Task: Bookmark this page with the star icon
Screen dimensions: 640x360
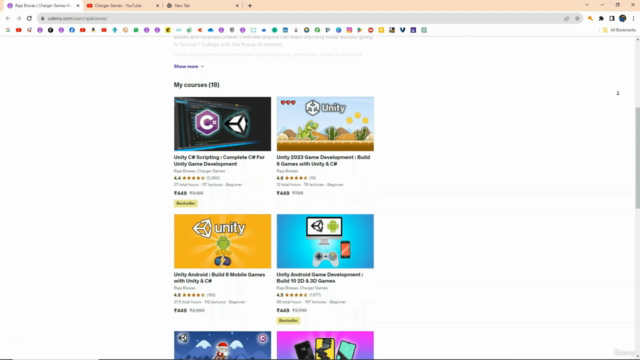Action: pos(577,18)
